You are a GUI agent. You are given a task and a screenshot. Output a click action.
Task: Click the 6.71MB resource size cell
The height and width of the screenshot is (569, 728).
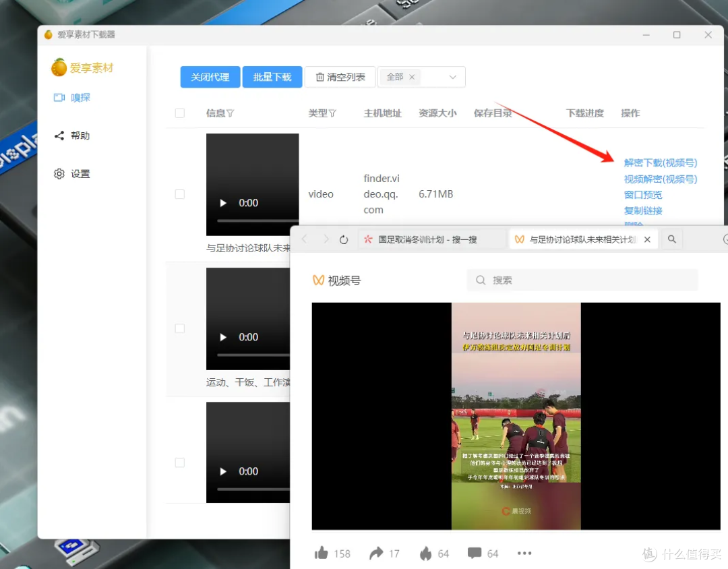coord(436,194)
